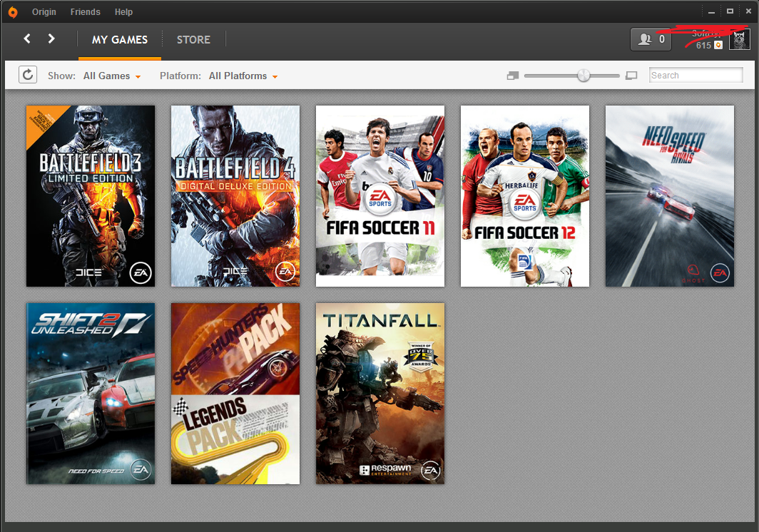Select the Titanfall game cover
Viewport: 759px width, 532px height.
tap(380, 394)
